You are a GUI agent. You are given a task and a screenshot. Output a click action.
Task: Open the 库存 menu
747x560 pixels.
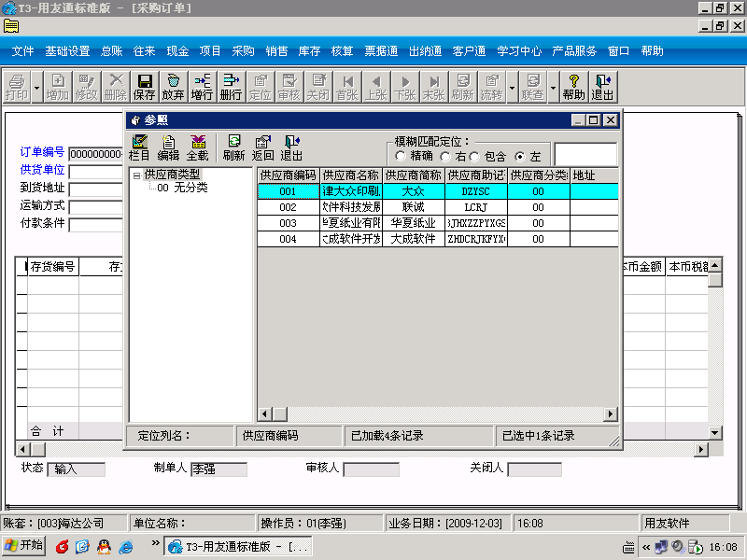[x=309, y=51]
